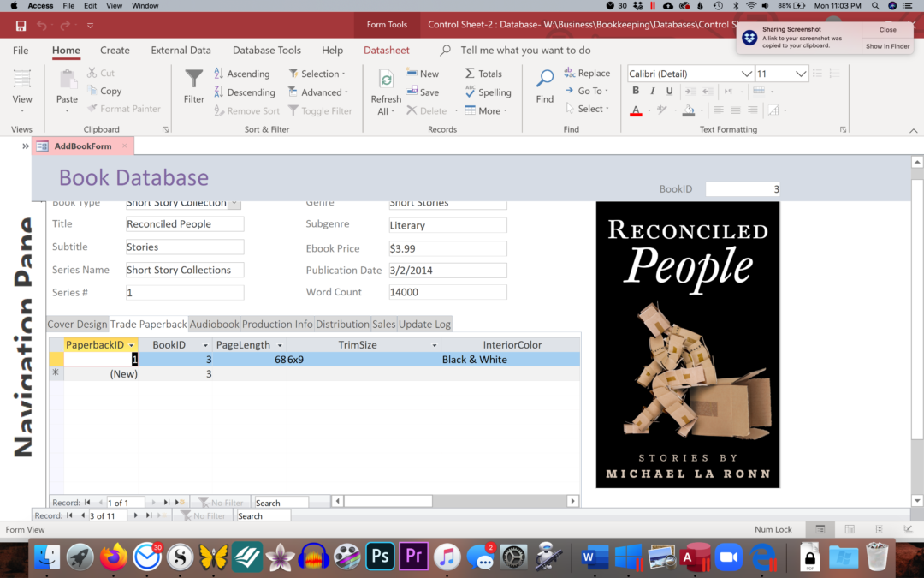This screenshot has width=924, height=578.
Task: Switch to the Sales tab
Action: click(383, 324)
